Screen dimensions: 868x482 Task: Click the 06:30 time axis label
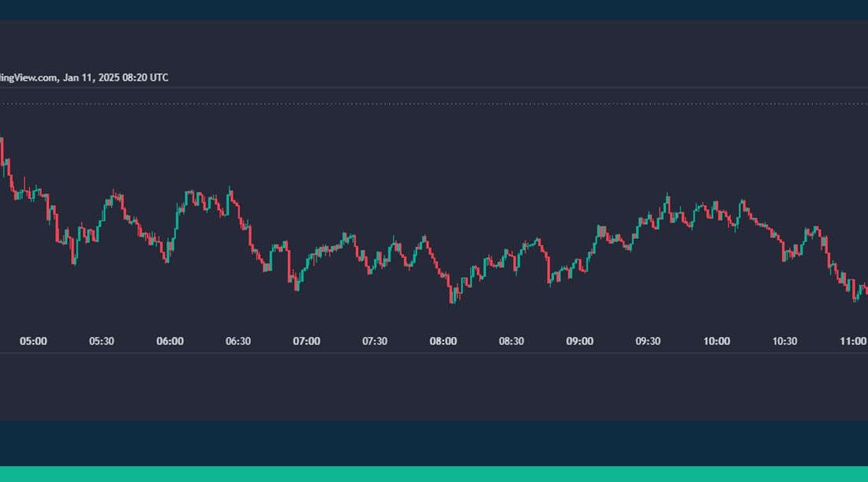238,341
